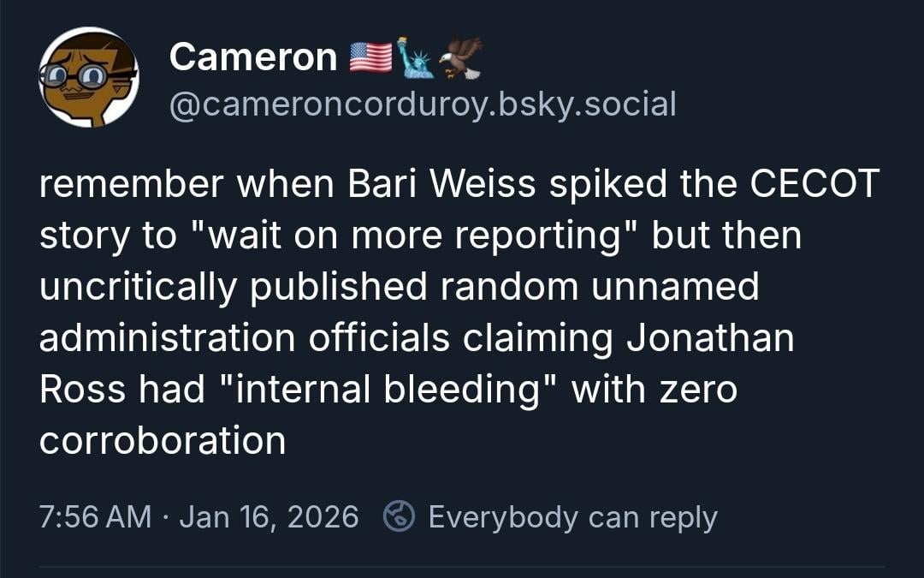Click the quoted "internal bleeding" phrase
Screen dimensions: 924x578
coord(389,389)
